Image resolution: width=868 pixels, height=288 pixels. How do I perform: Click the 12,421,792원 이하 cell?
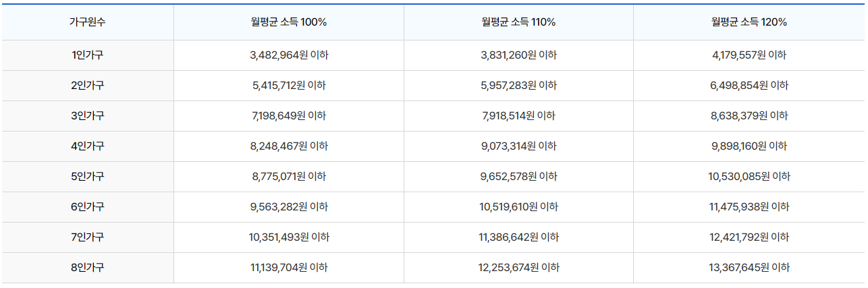click(749, 237)
